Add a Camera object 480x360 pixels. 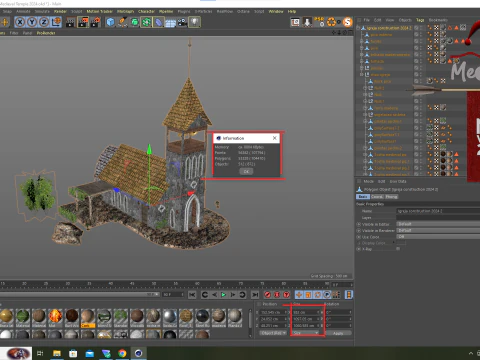click(x=182, y=22)
